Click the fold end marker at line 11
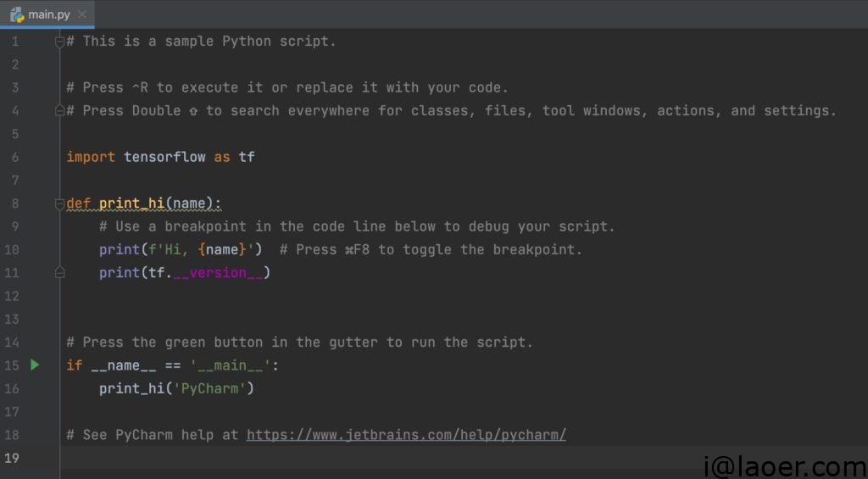Image resolution: width=868 pixels, height=479 pixels. pos(59,272)
